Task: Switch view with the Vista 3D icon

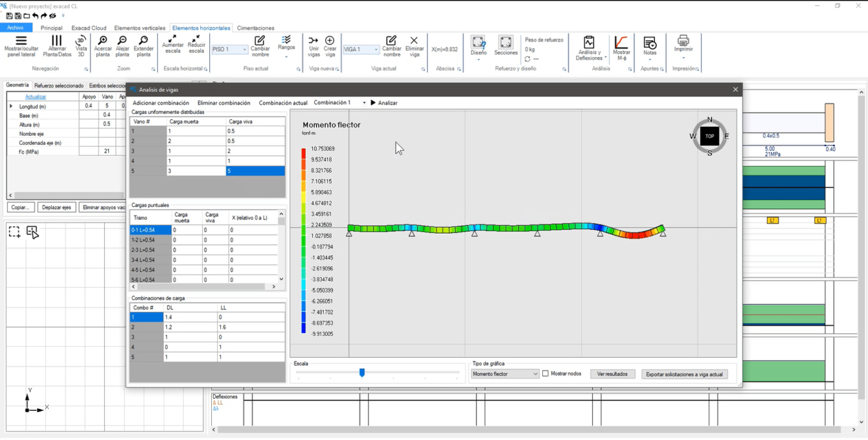Action: (x=81, y=41)
